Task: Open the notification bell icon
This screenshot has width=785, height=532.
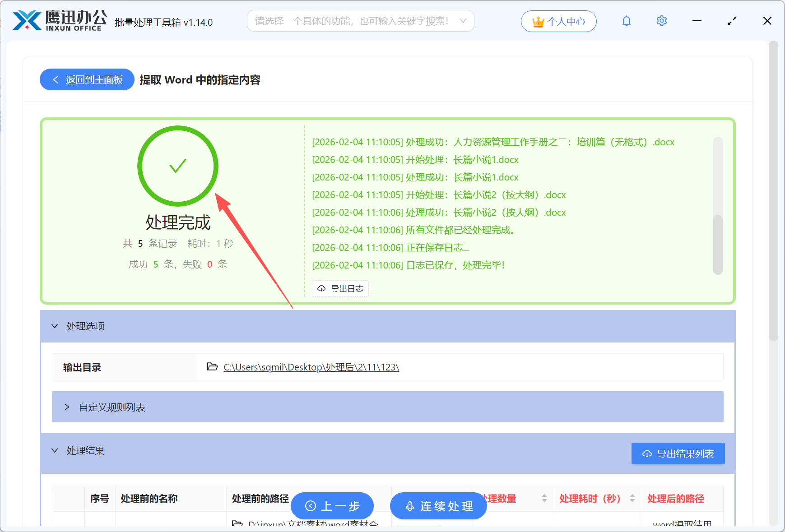Action: click(x=626, y=21)
